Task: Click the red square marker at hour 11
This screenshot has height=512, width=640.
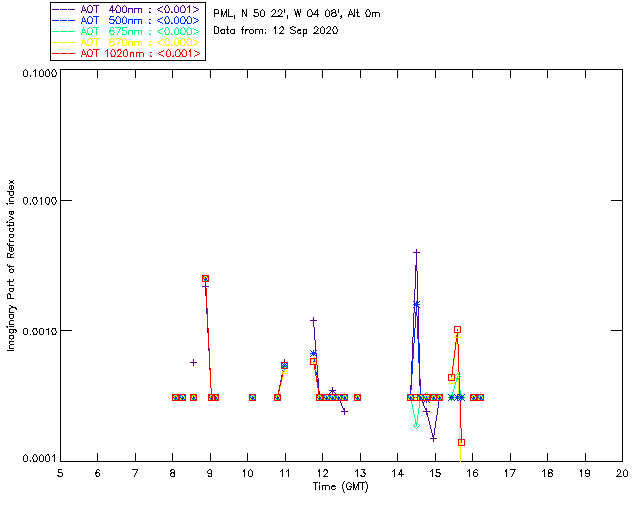Action: pyautogui.click(x=284, y=365)
